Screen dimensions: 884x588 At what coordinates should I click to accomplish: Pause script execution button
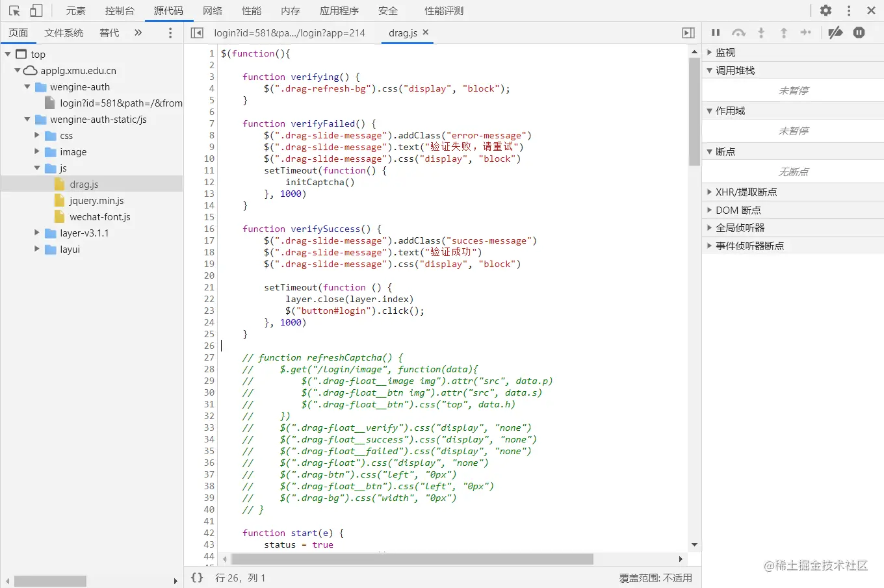click(716, 32)
